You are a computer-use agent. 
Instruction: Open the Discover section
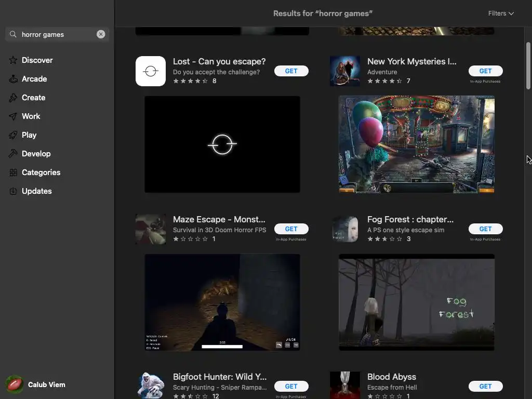[x=37, y=60]
